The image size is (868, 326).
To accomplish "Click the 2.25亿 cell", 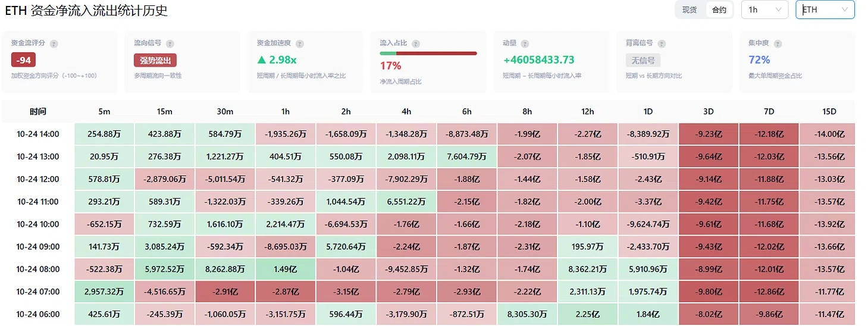I will pyautogui.click(x=587, y=314).
